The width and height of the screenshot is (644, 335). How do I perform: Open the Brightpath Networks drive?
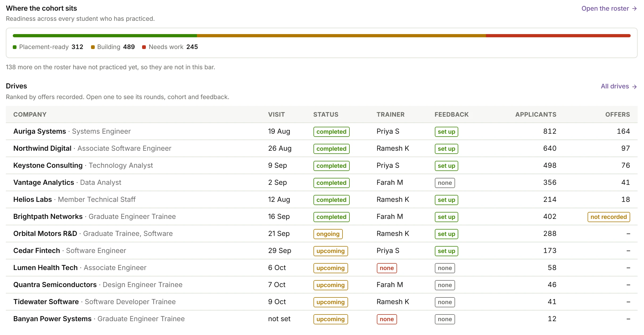point(322,216)
